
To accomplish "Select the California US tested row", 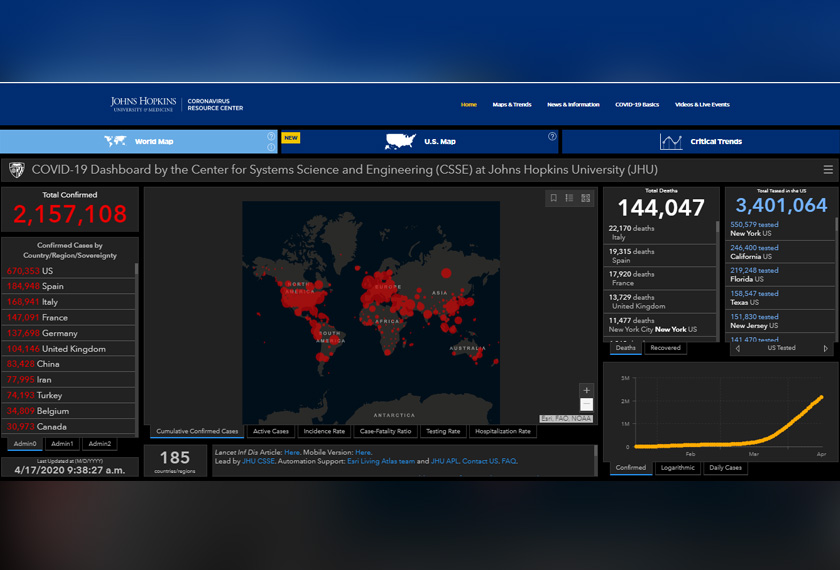I will tap(780, 252).
